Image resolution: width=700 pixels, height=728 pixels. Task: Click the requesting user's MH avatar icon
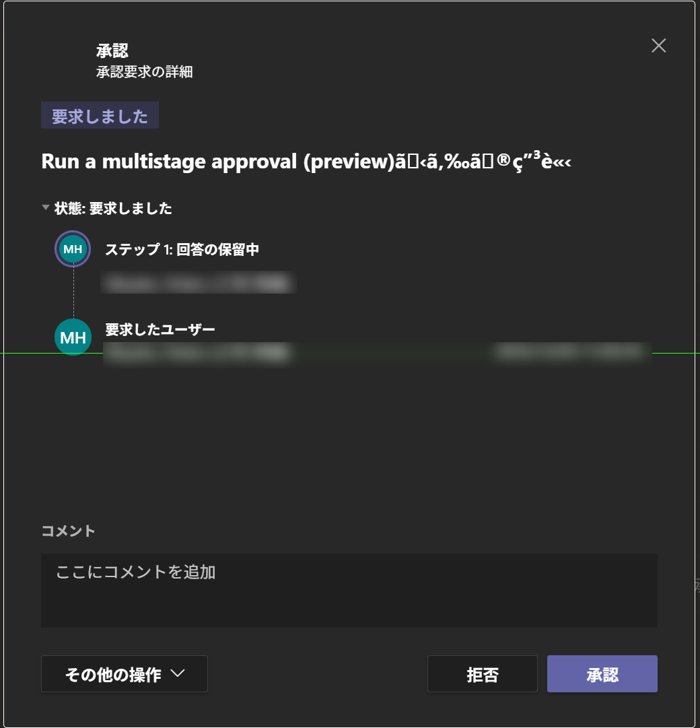72,336
